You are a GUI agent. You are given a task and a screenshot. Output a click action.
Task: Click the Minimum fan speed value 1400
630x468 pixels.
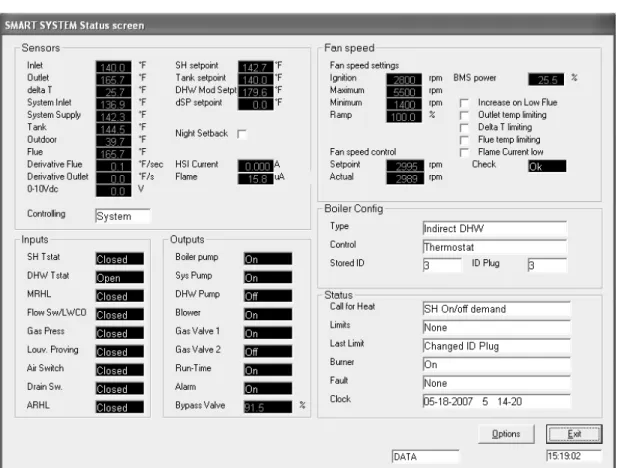[404, 104]
